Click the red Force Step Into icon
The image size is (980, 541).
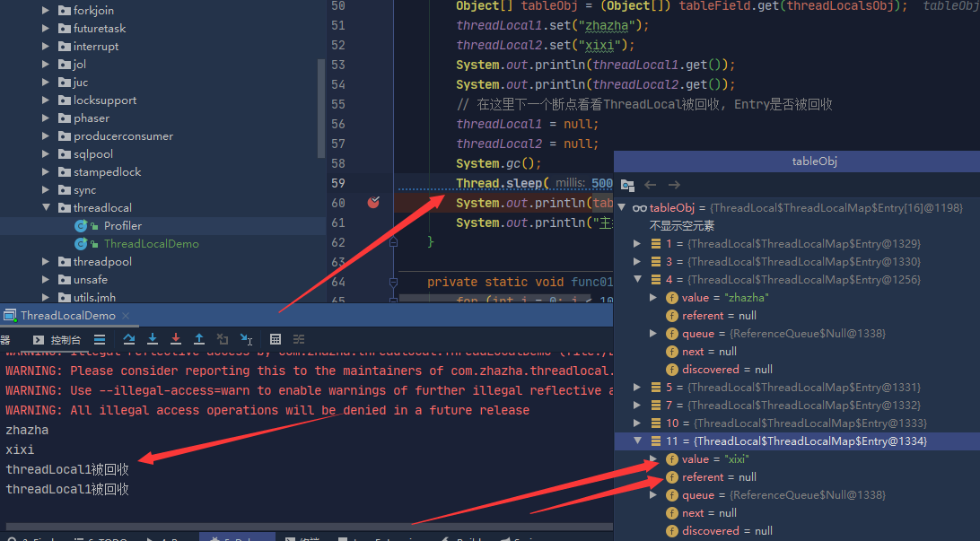[x=176, y=339]
